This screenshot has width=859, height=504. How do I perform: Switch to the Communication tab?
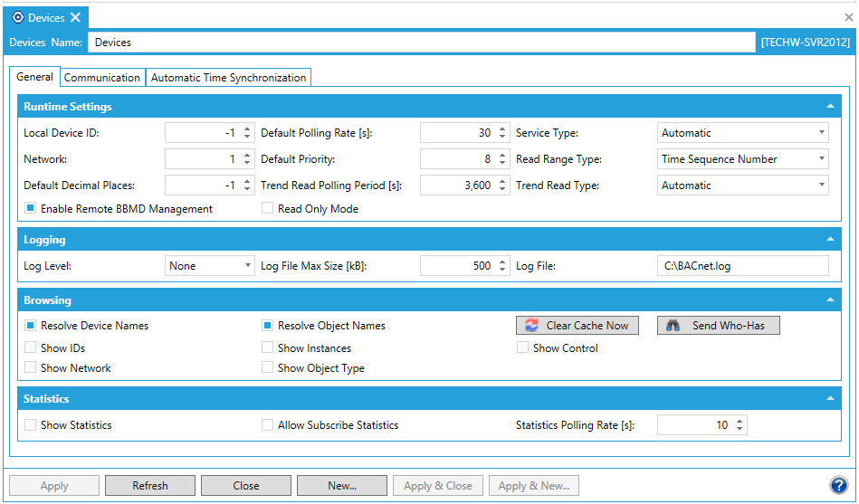coord(101,78)
